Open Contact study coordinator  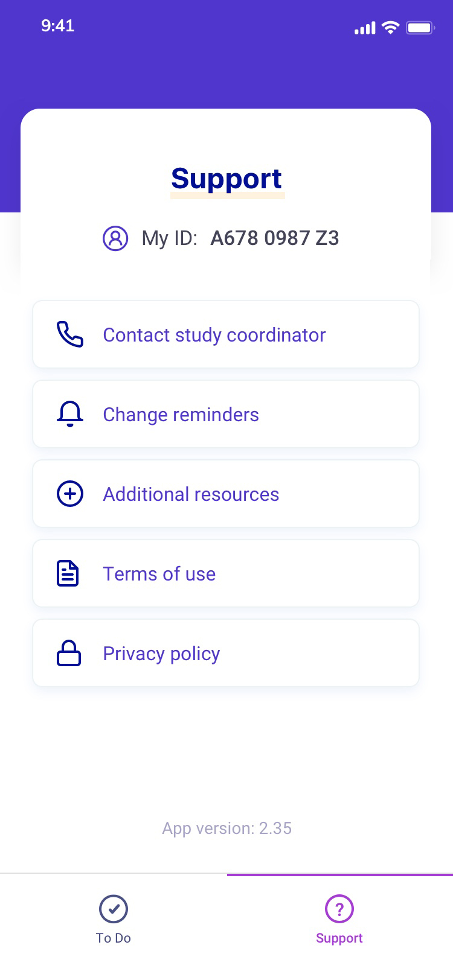(x=226, y=334)
